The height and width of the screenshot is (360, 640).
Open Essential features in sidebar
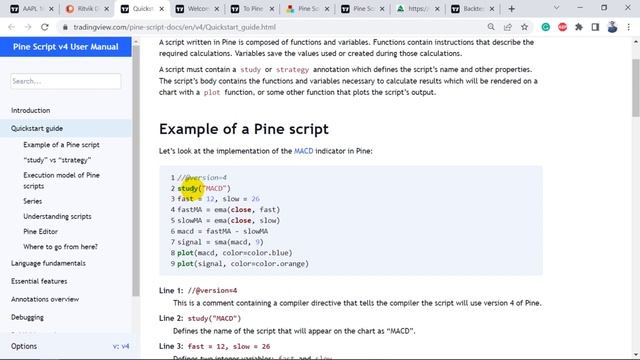[39, 281]
